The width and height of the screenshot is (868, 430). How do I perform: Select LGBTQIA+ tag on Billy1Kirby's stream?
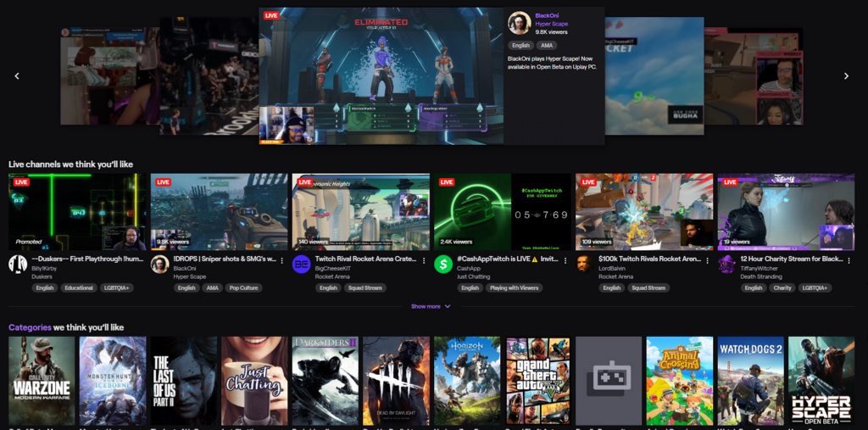click(x=117, y=288)
